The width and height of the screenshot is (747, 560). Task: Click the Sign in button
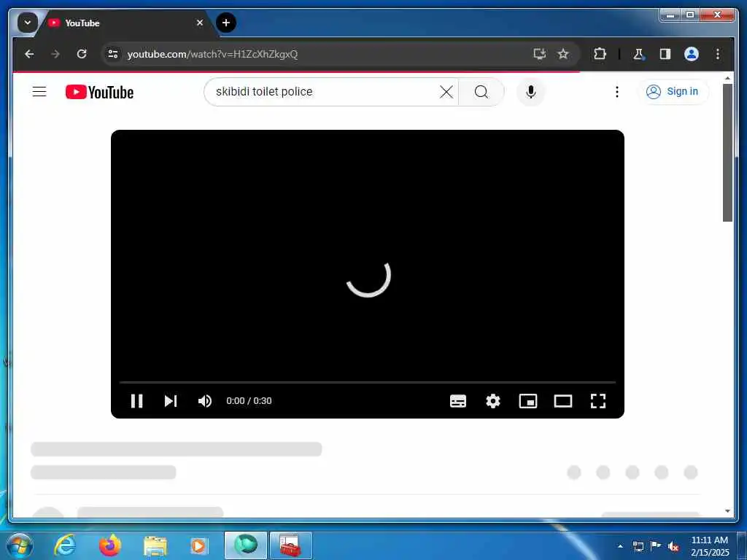pyautogui.click(x=673, y=91)
